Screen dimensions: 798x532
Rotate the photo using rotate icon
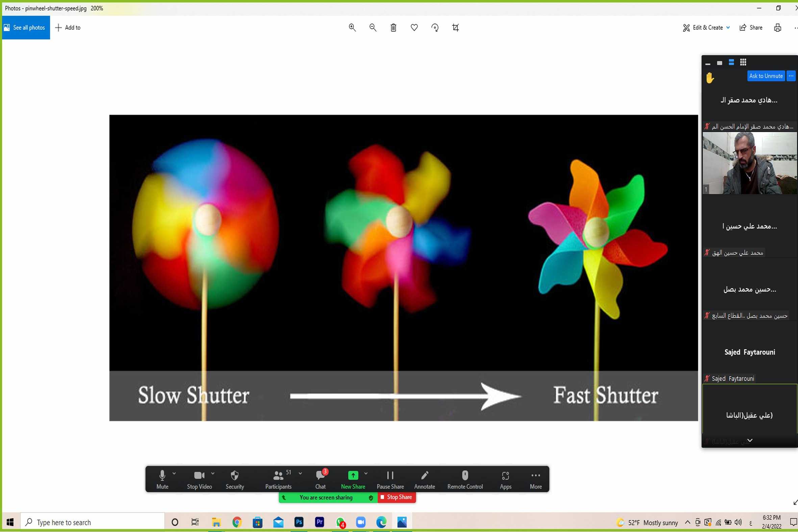pyautogui.click(x=434, y=27)
